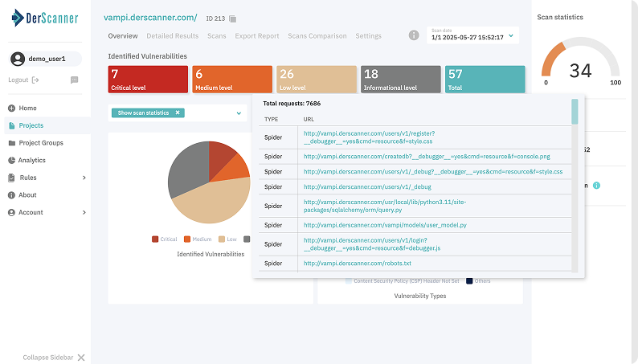638x364 pixels.
Task: Click the scan score gauge showing 34
Action: tap(581, 59)
